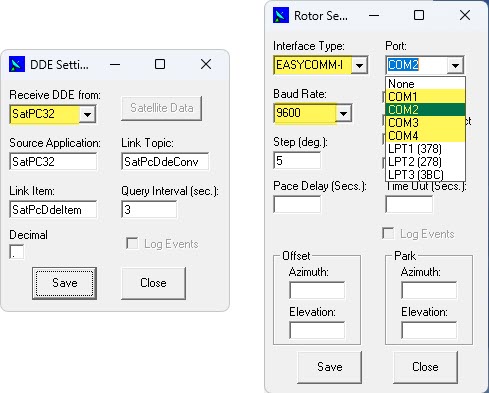The width and height of the screenshot is (489, 393).
Task: Click the Decimal character input field
Action: click(x=17, y=252)
